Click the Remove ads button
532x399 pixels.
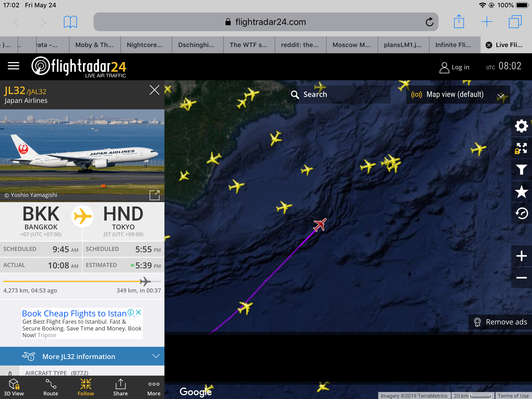coord(500,322)
